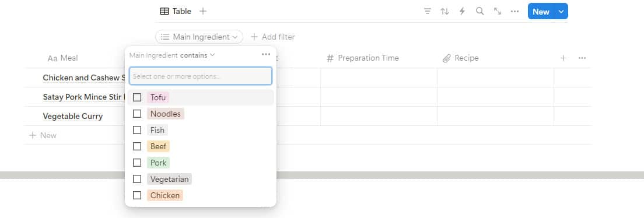This screenshot has height=218, width=644.
Task: Focus the 'Select one or more options' field
Action: (201, 76)
